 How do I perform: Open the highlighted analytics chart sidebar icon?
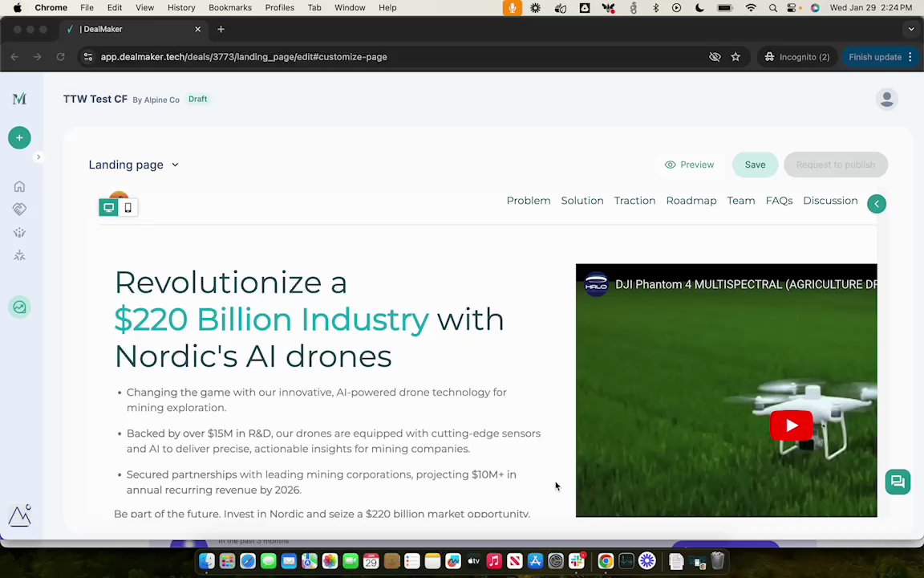(19, 307)
